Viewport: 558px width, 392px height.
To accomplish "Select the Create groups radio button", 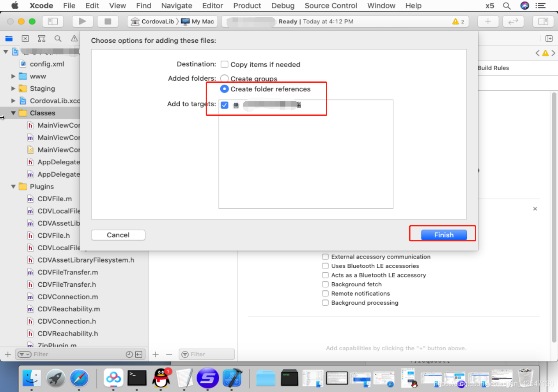I will tap(224, 78).
